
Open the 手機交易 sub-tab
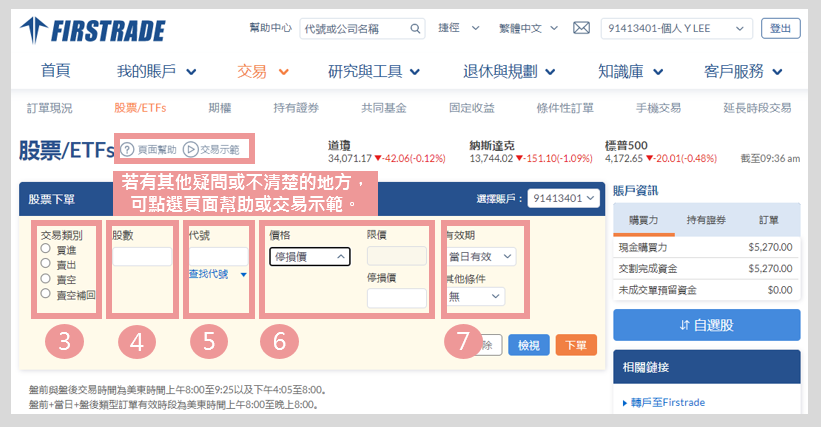pyautogui.click(x=658, y=108)
